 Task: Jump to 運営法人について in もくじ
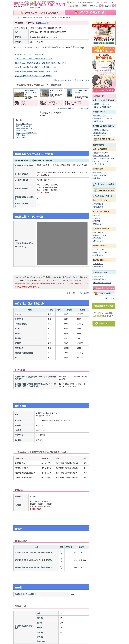click(22, 135)
